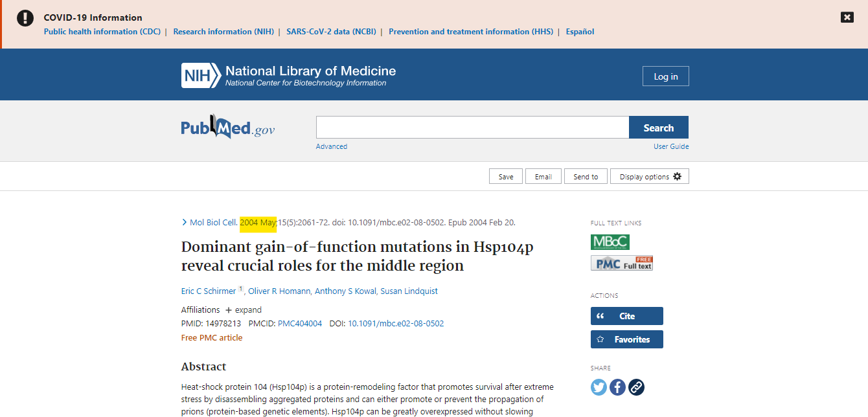Screen dimensions: 868x417
Task: Select the highlighted '2004 May' date
Action: tap(258, 222)
